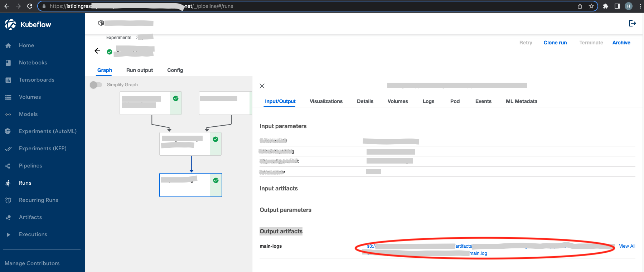Image resolution: width=644 pixels, height=272 pixels.
Task: Click View All for main-logs
Action: (x=627, y=246)
